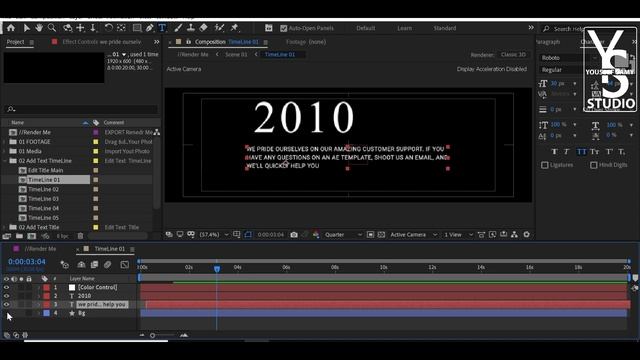Click the Project panel search field

click(81, 109)
